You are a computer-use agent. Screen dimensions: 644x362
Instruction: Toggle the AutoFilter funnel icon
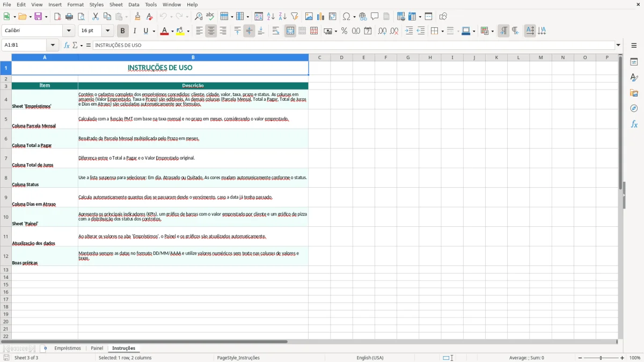click(x=294, y=17)
